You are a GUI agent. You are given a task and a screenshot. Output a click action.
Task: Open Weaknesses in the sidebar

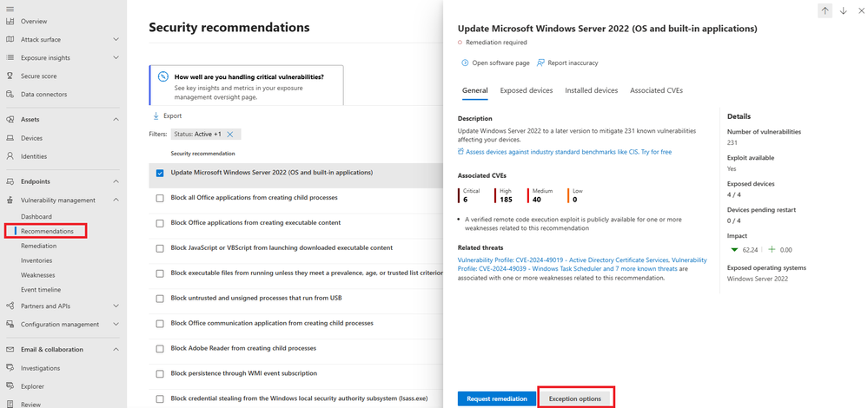click(37, 275)
